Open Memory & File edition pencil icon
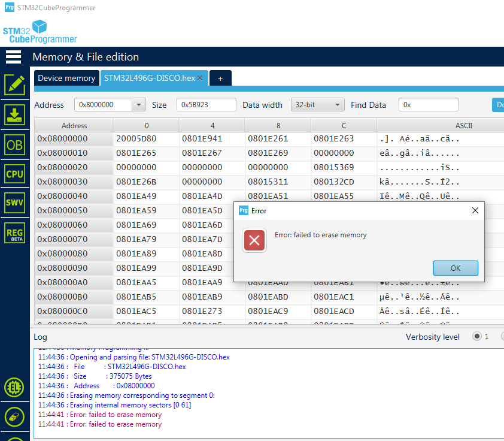 (x=15, y=84)
